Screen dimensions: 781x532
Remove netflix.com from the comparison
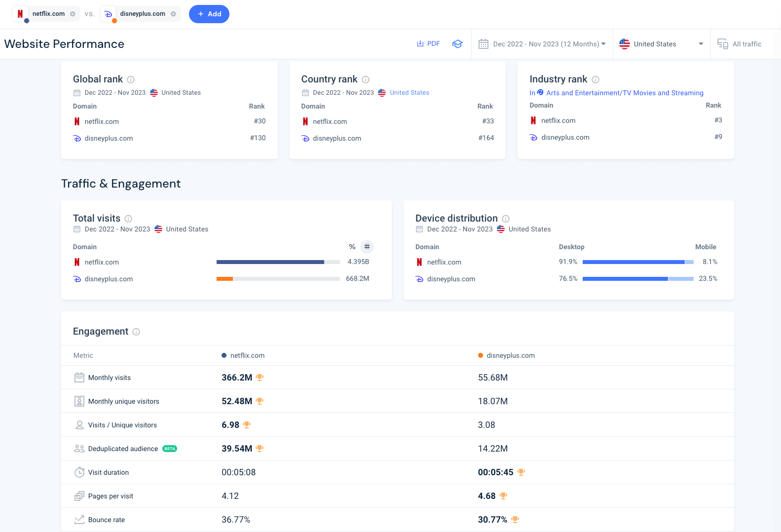73,14
